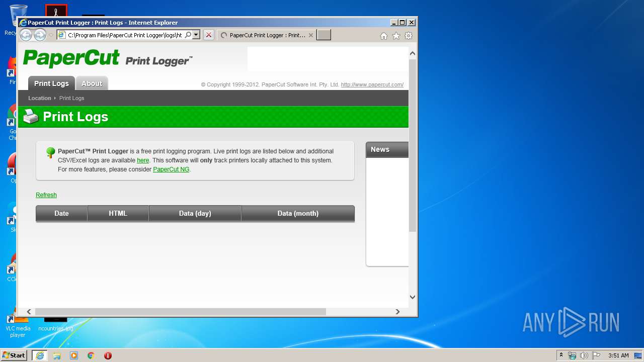Click the green tree info icon
644x362 pixels.
click(50, 152)
